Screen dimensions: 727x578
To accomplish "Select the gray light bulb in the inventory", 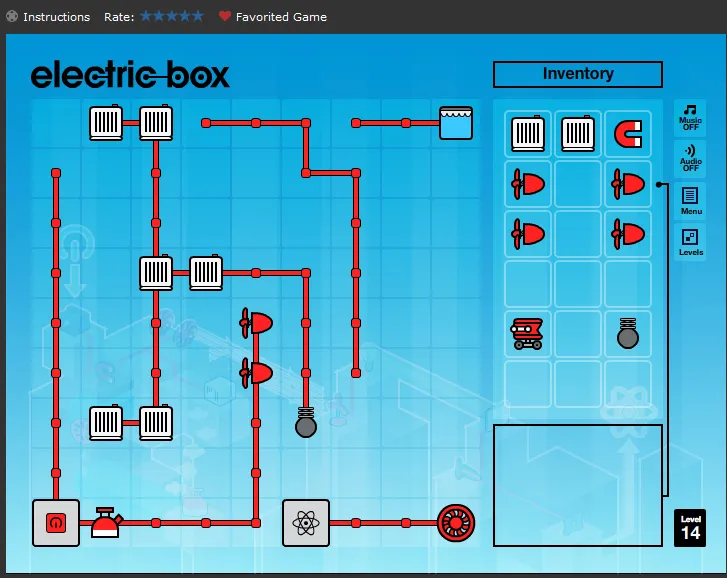I will (628, 333).
